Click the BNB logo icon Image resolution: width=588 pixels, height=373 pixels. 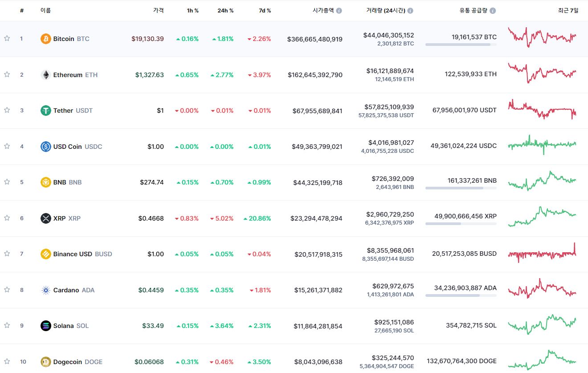46,182
